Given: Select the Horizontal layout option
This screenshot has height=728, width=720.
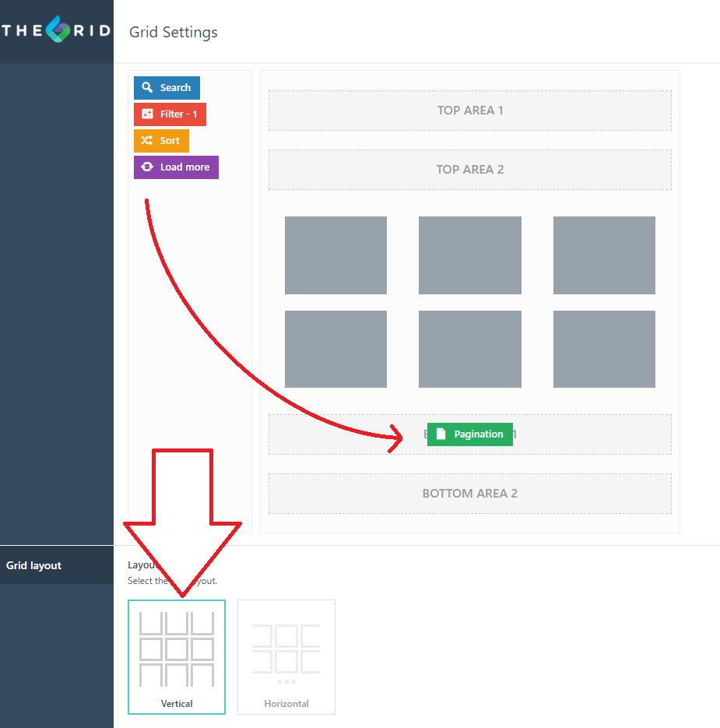Looking at the screenshot, I should point(286,657).
